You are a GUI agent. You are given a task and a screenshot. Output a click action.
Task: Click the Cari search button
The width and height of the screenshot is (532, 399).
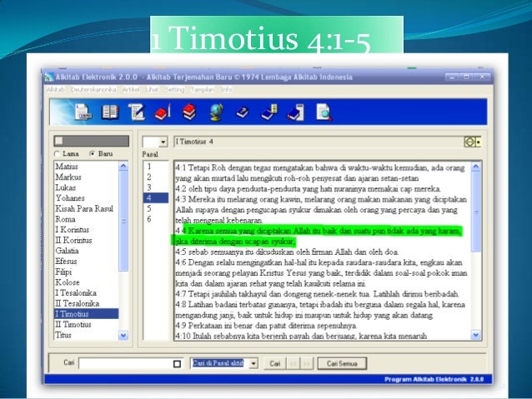click(x=275, y=363)
